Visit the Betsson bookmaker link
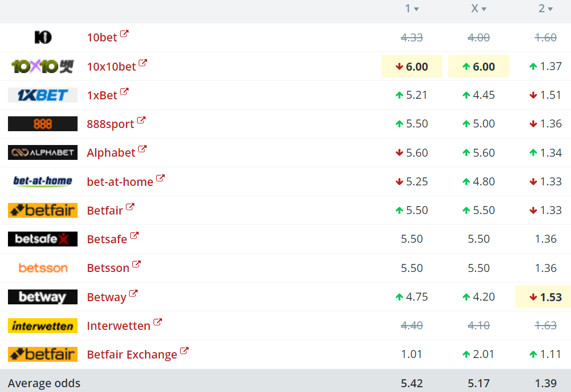Screen dimensions: 571x392 [x=108, y=268]
